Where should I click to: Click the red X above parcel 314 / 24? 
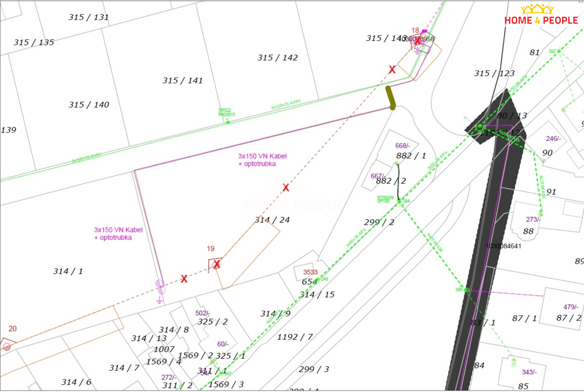(286, 188)
